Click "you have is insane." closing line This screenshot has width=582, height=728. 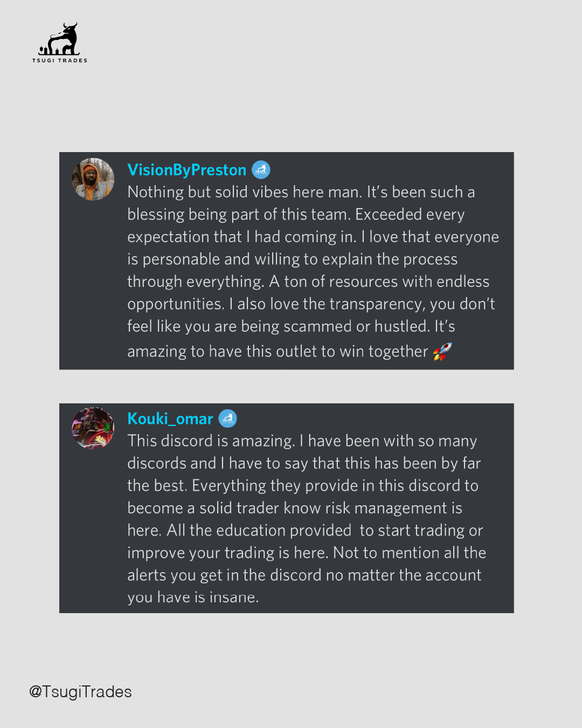[193, 597]
